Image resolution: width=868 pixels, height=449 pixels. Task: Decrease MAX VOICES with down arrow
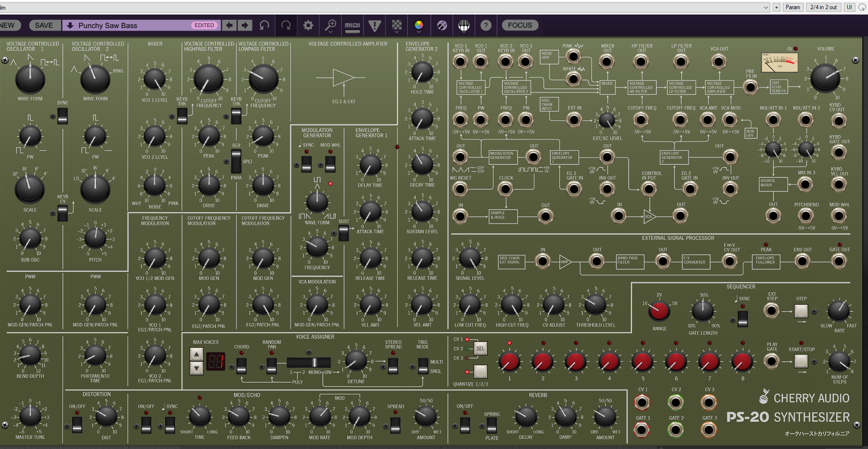(196, 368)
